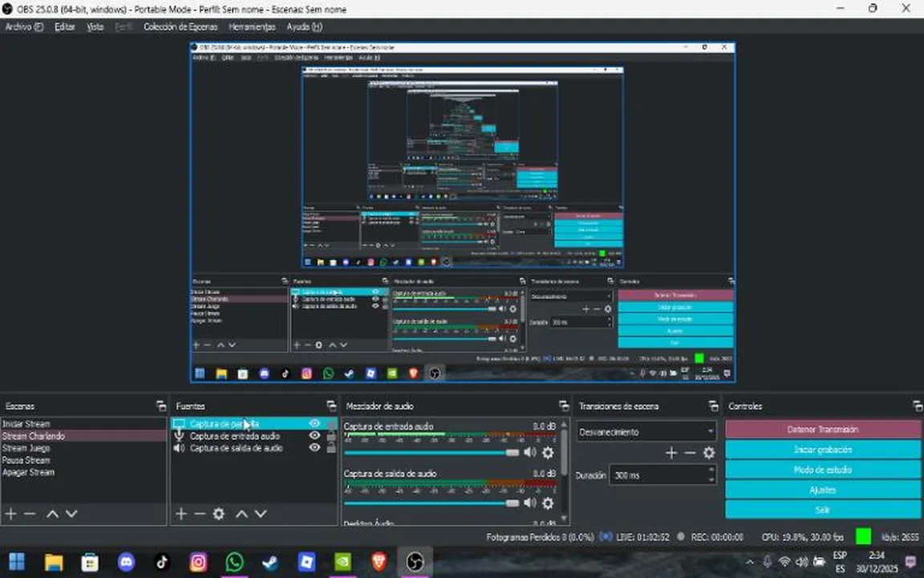Image resolution: width=924 pixels, height=578 pixels.
Task: Open WhatsApp from the taskbar
Action: pyautogui.click(x=234, y=562)
